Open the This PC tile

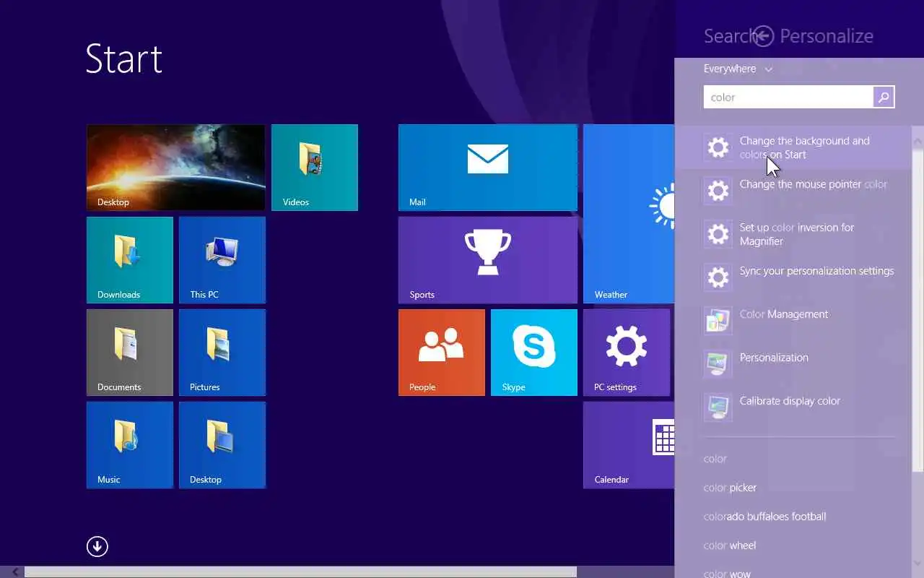click(x=222, y=260)
